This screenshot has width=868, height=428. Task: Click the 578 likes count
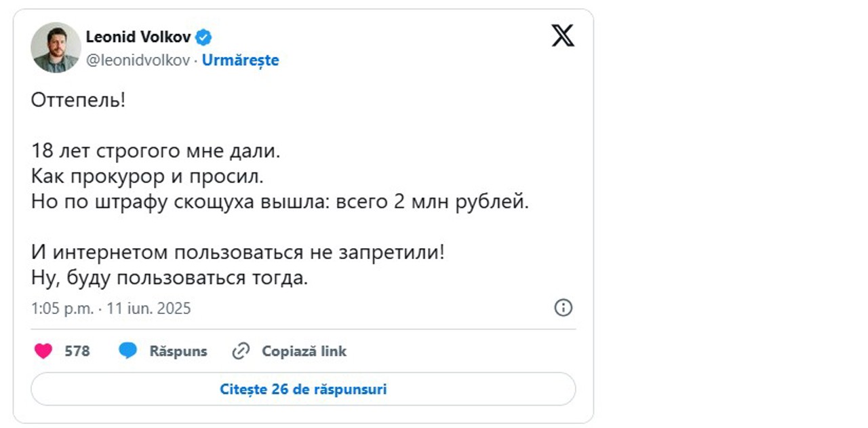coord(77,351)
